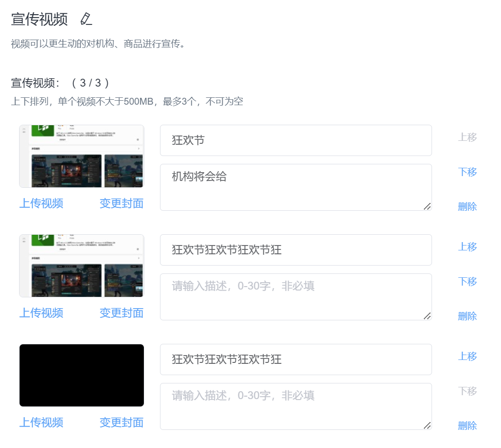This screenshot has height=448, width=501.
Task: Move the second video down with 下移
Action: (467, 282)
